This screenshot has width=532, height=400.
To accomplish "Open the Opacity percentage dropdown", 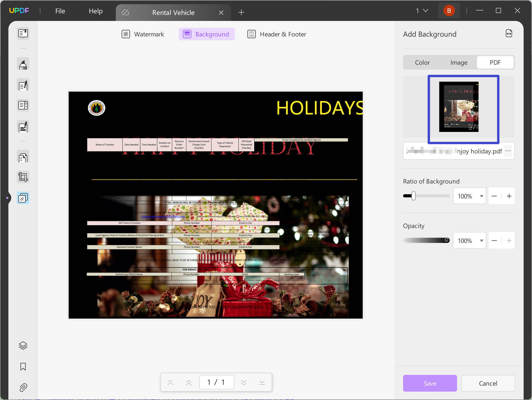I will [481, 240].
